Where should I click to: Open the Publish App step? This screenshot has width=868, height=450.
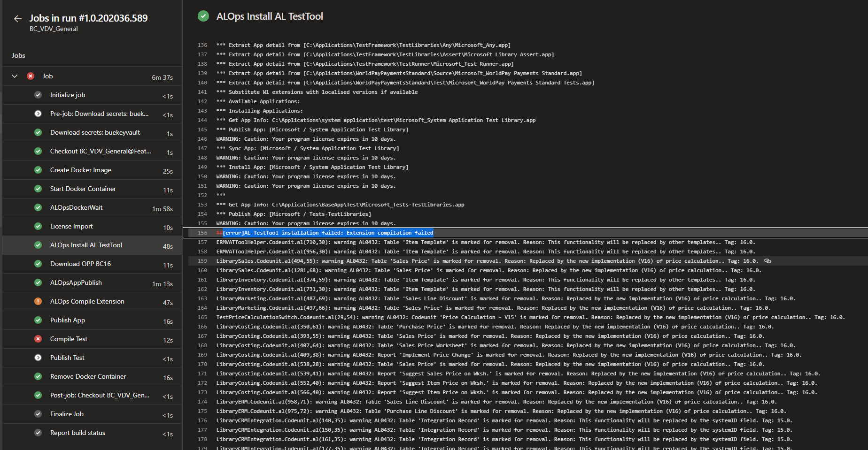pyautogui.click(x=92, y=320)
